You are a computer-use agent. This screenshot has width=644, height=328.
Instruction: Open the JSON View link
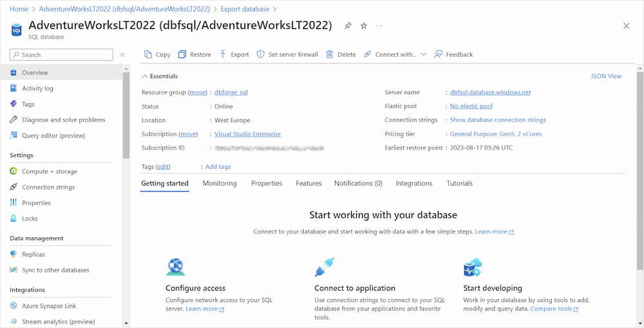coord(606,76)
